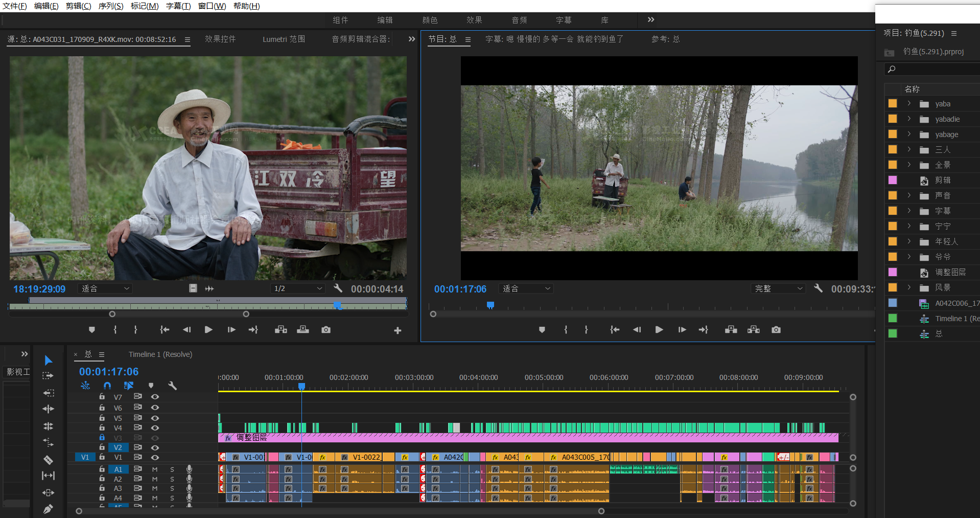This screenshot has height=518, width=980.
Task: Open timeline display settings wrench
Action: [x=172, y=386]
